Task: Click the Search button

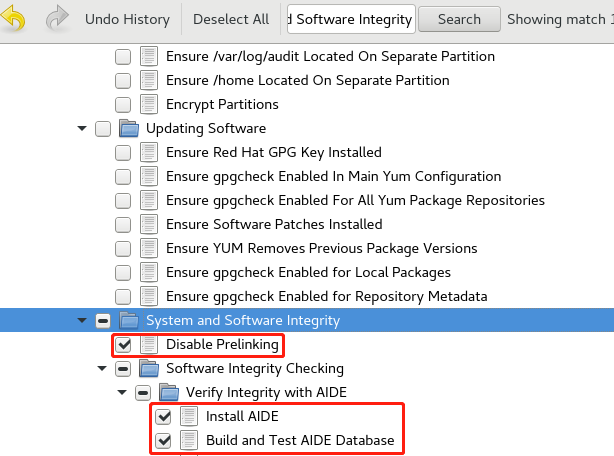Action: click(x=459, y=19)
